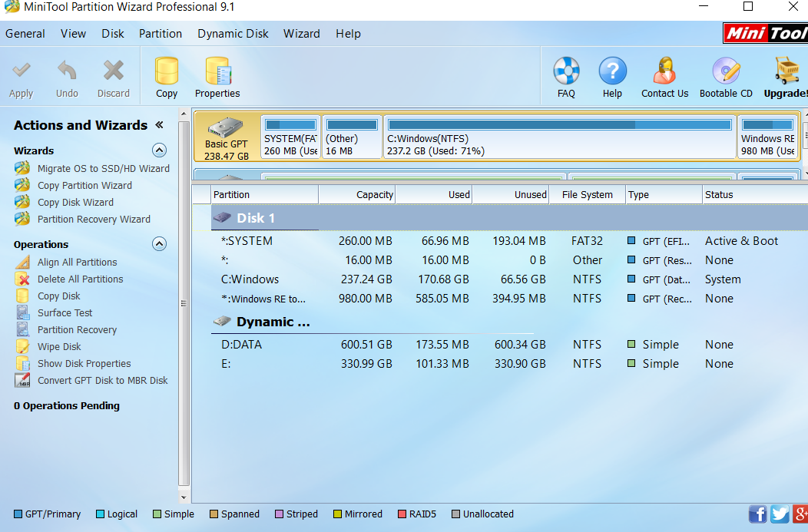Collapse Actions and Wizards panel
808x532 pixels.
[159, 124]
